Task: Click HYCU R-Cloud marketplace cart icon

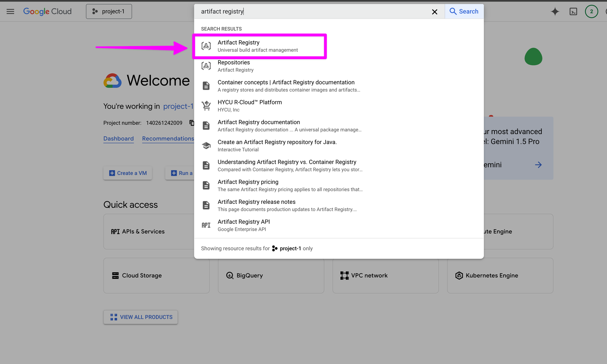Action: (206, 106)
